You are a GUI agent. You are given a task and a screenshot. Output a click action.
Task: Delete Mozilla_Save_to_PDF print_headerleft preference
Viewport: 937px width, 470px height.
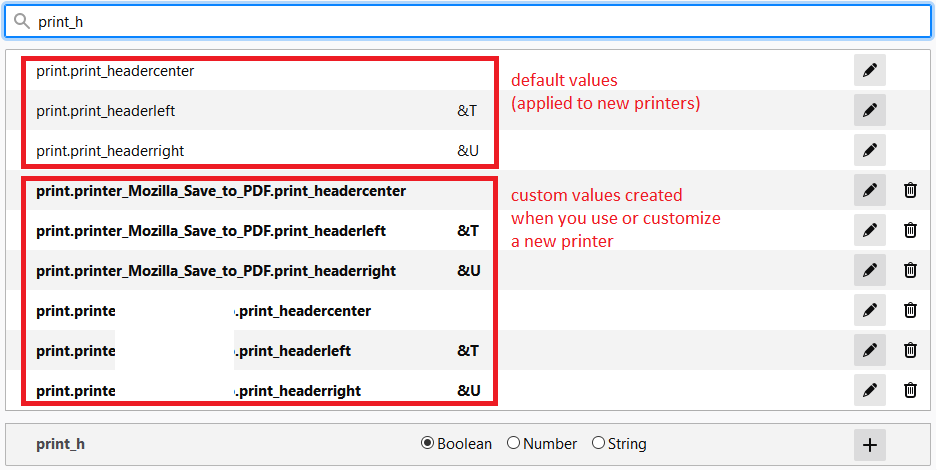(x=910, y=230)
